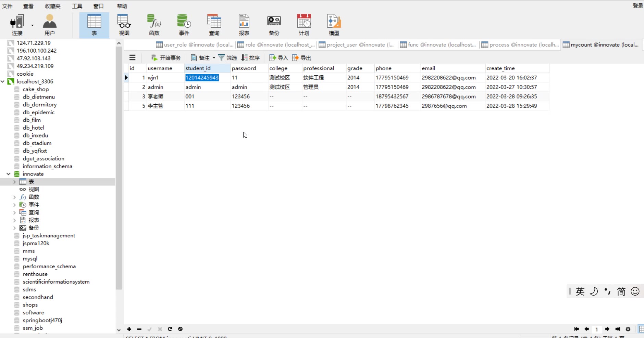The height and width of the screenshot is (338, 644).
Task: Select the db_stadium database in the tree
Action: [x=37, y=143]
